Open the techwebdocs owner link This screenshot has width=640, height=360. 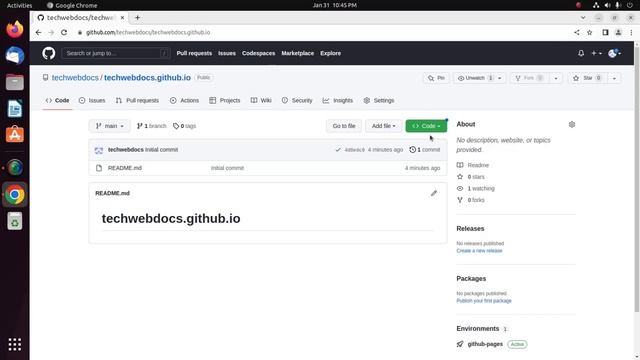75,78
